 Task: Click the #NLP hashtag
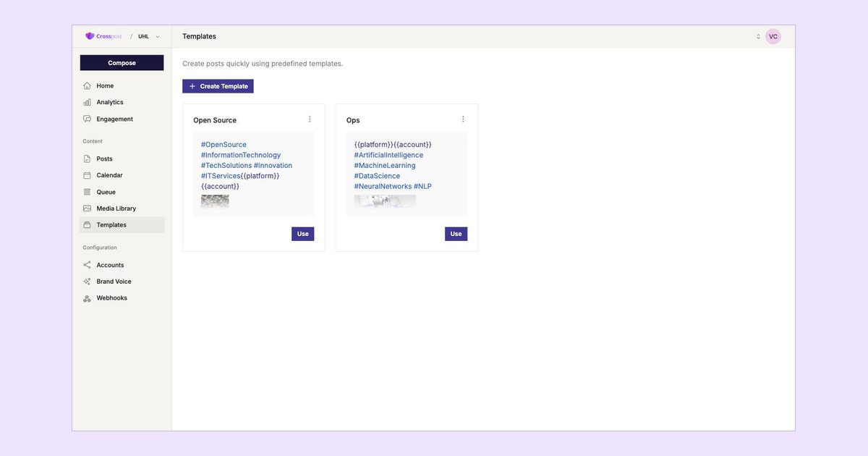click(422, 187)
